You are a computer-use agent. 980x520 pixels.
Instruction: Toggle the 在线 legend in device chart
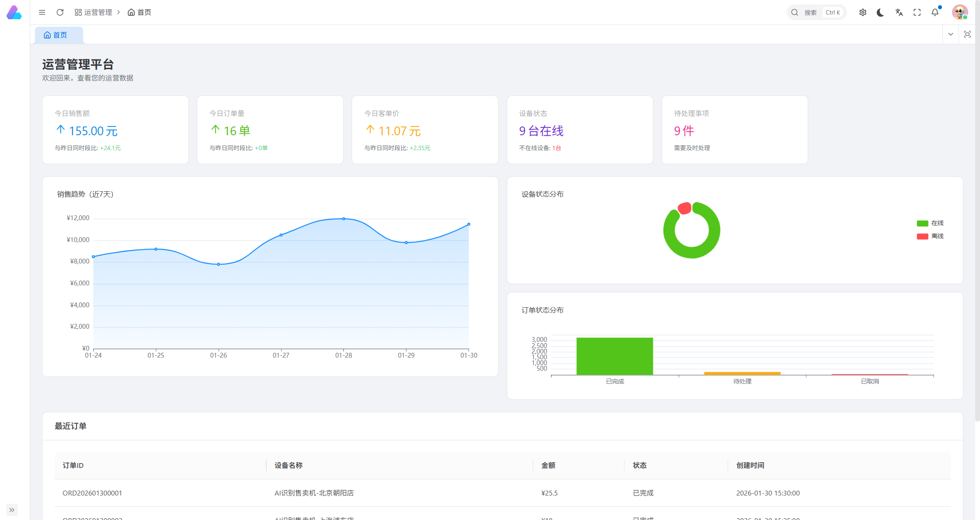tap(930, 223)
